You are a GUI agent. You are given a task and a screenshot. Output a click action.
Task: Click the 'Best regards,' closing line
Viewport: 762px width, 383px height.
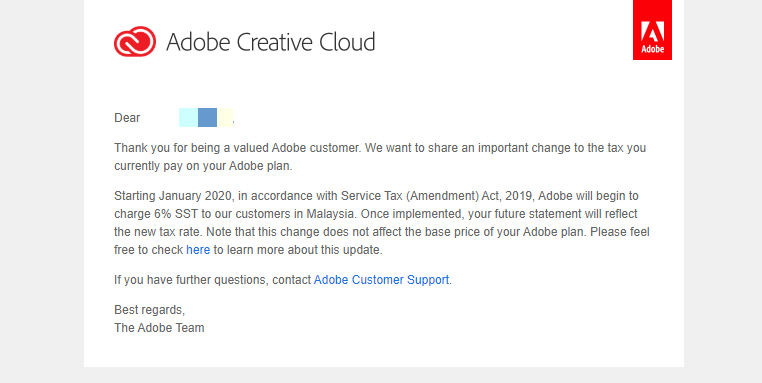150,310
